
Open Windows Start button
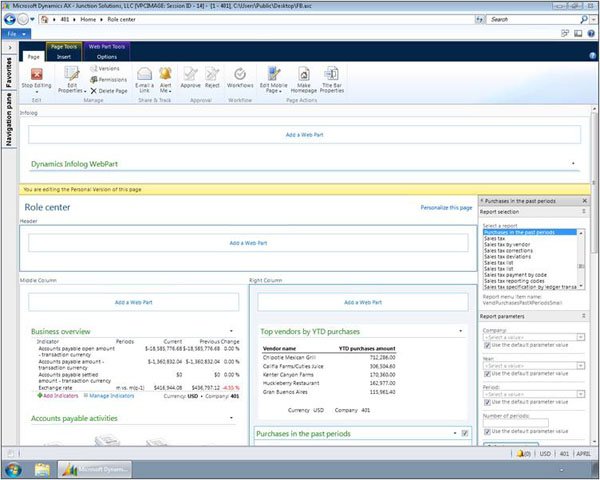tap(13, 469)
